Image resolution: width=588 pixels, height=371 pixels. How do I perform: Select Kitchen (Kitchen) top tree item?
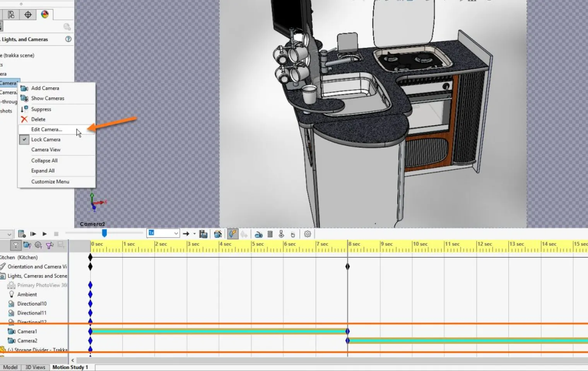[19, 257]
